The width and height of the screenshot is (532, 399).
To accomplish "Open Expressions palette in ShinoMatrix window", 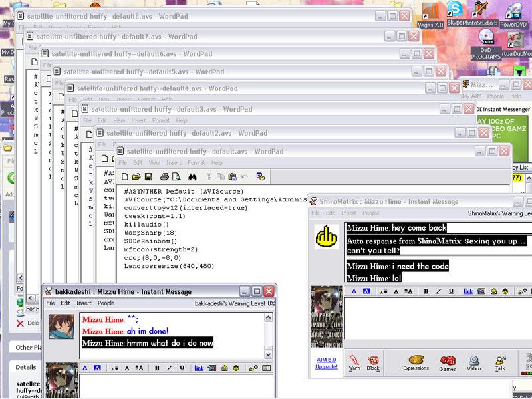I will click(x=416, y=363).
